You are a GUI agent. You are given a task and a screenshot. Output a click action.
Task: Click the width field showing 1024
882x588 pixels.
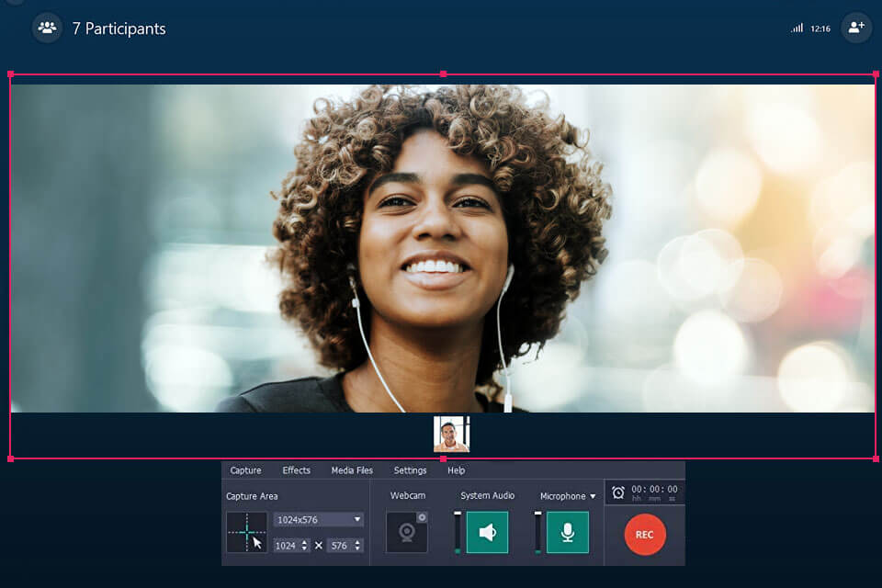pyautogui.click(x=291, y=545)
